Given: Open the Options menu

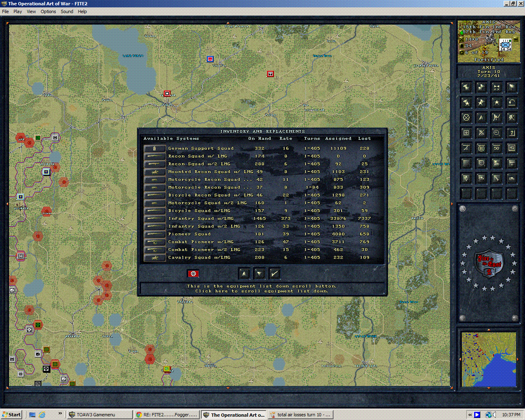Looking at the screenshot, I should click(x=48, y=11).
